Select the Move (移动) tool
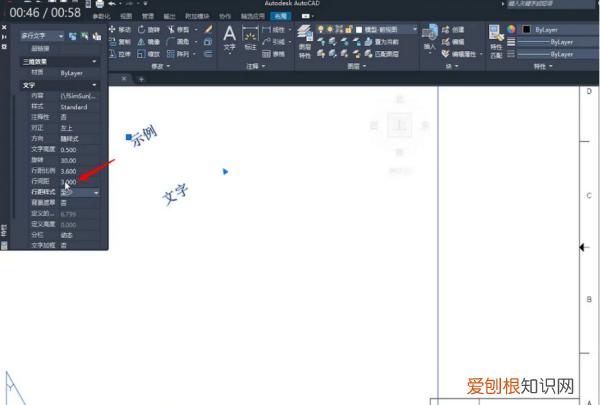This screenshot has width=600, height=405. point(120,29)
